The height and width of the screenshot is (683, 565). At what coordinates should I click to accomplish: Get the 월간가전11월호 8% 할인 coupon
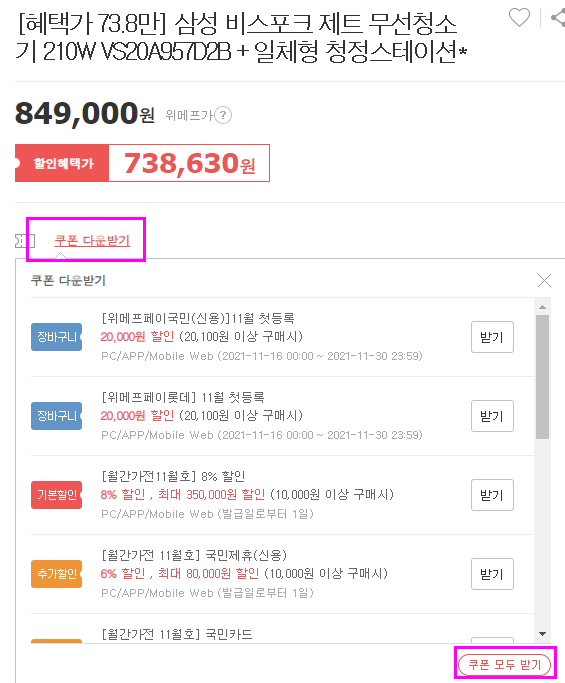(492, 495)
